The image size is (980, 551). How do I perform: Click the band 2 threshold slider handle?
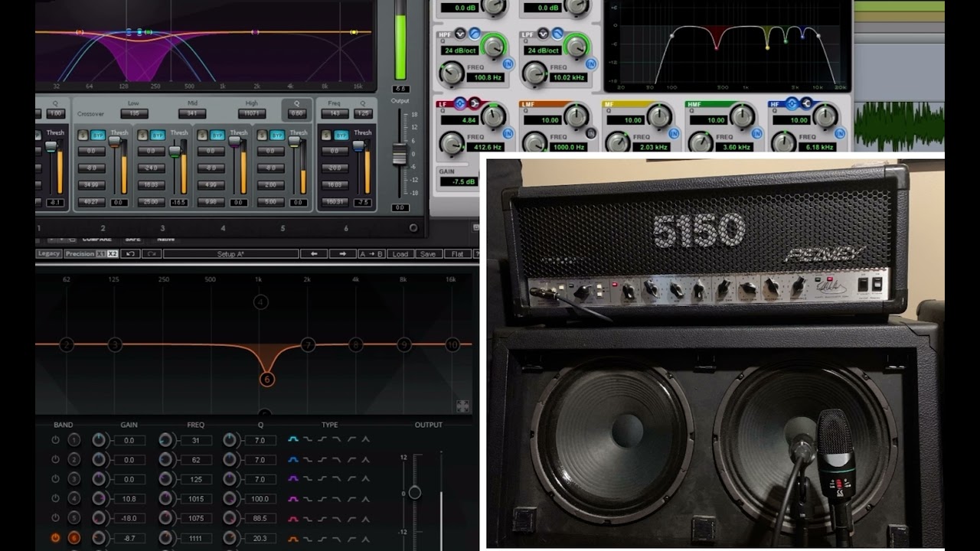[x=114, y=142]
